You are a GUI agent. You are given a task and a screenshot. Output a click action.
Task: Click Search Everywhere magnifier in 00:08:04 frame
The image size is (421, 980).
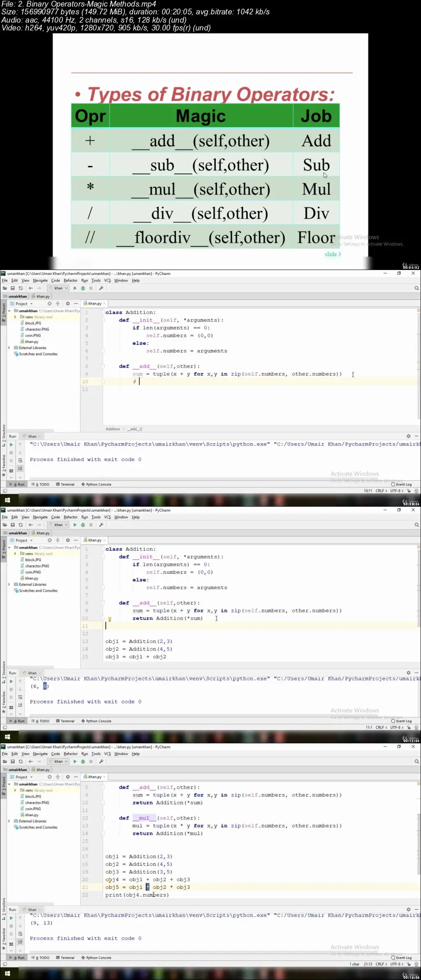click(x=416, y=288)
